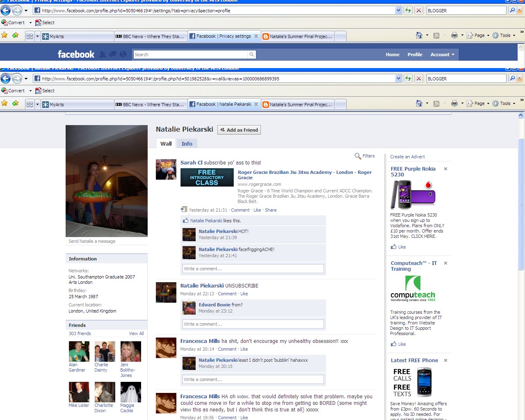Open Home icon in Privacy settings window toolbar
Viewport: 525px width, 420px height.
click(419, 35)
